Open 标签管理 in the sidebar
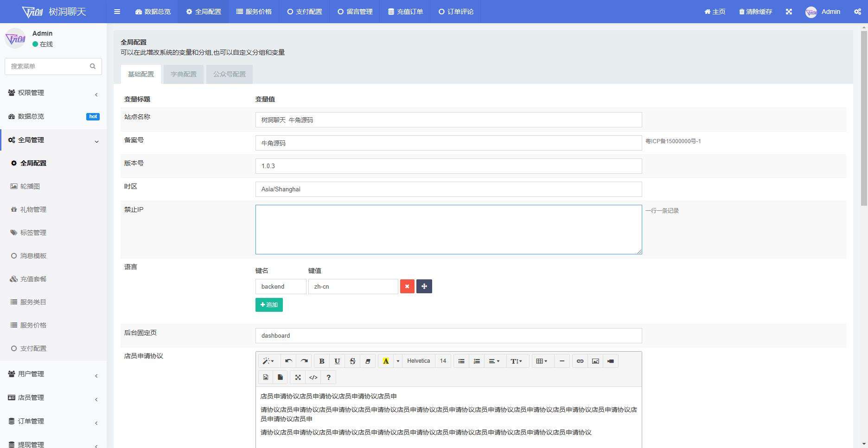Image resolution: width=868 pixels, height=448 pixels. pyautogui.click(x=53, y=233)
